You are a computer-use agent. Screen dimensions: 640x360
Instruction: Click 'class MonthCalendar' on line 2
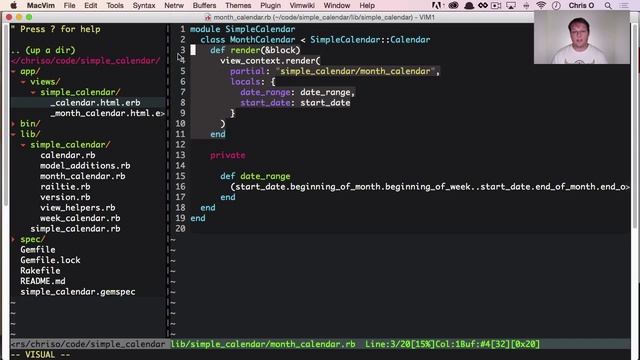(247, 40)
